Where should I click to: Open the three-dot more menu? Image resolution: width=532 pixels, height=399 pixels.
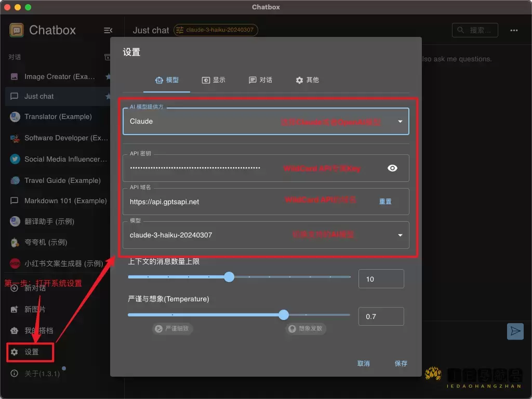514,31
